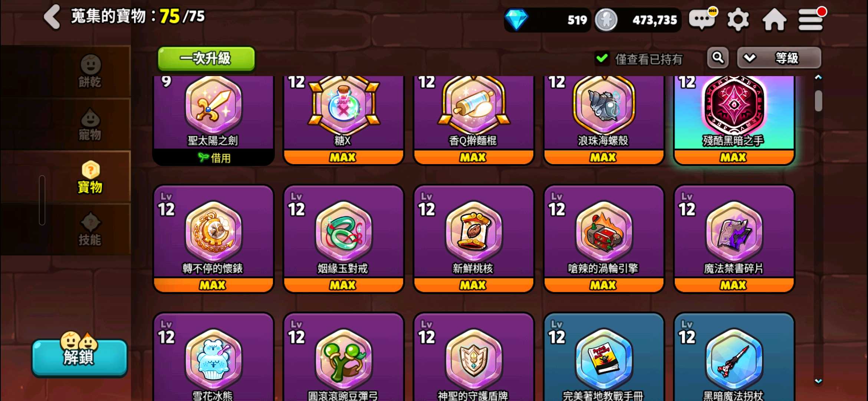Viewport: 868px width, 401px height.
Task: Select the 殘酷黑暗之手 treasure card
Action: click(734, 120)
